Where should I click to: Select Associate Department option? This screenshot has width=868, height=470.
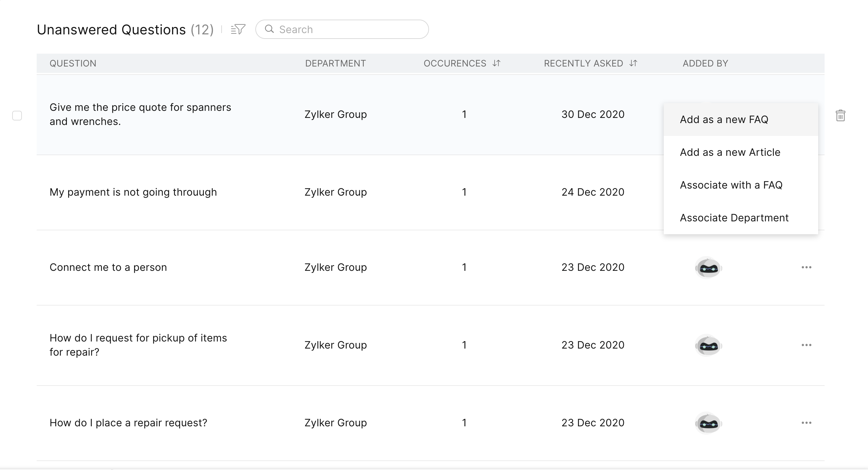(734, 218)
